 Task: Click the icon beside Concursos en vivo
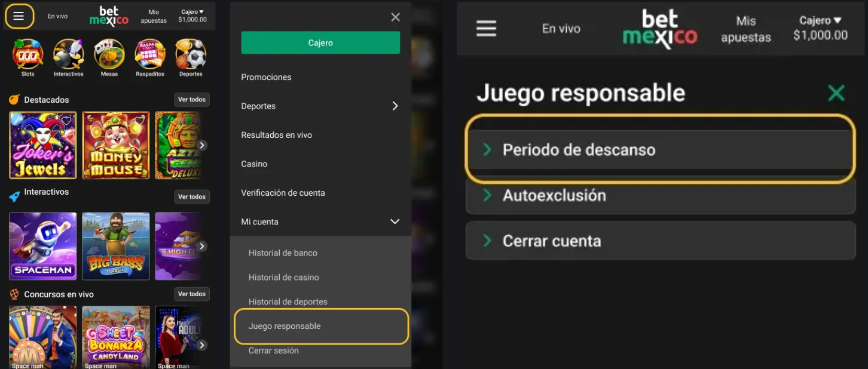pos(14,294)
